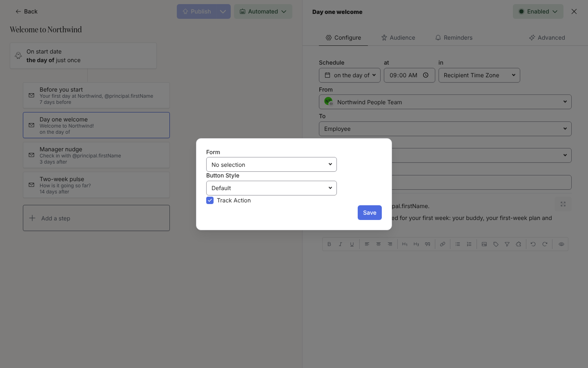The image size is (588, 368).
Task: Expand the Publish button arrow
Action: (x=223, y=11)
